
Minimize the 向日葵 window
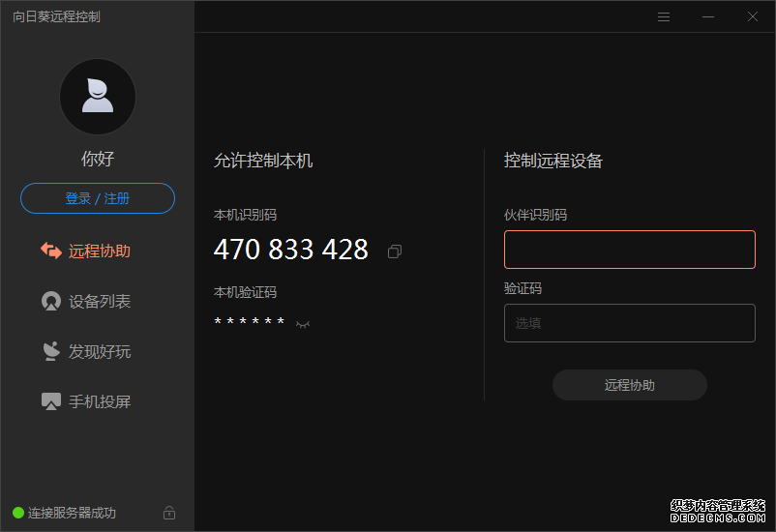[x=708, y=16]
